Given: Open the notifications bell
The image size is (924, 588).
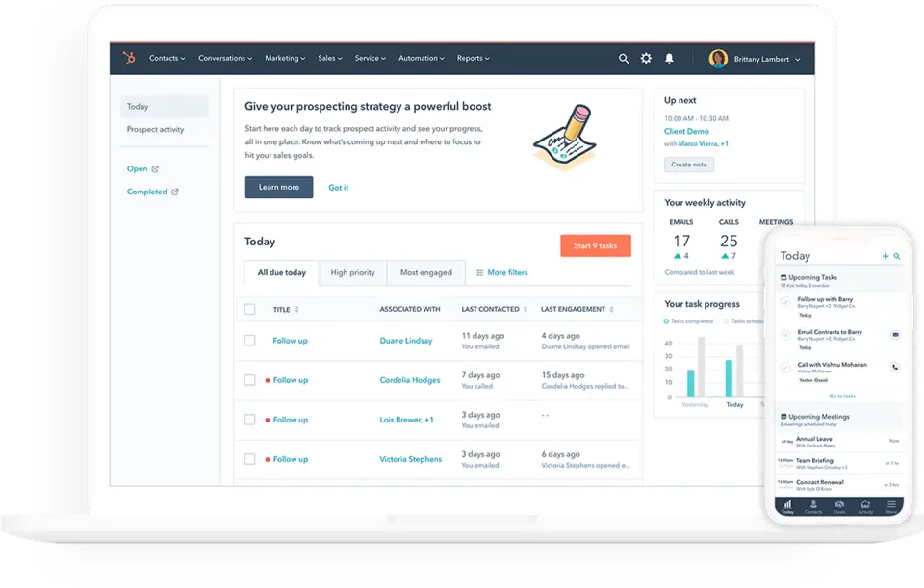Looking at the screenshot, I should [x=668, y=58].
